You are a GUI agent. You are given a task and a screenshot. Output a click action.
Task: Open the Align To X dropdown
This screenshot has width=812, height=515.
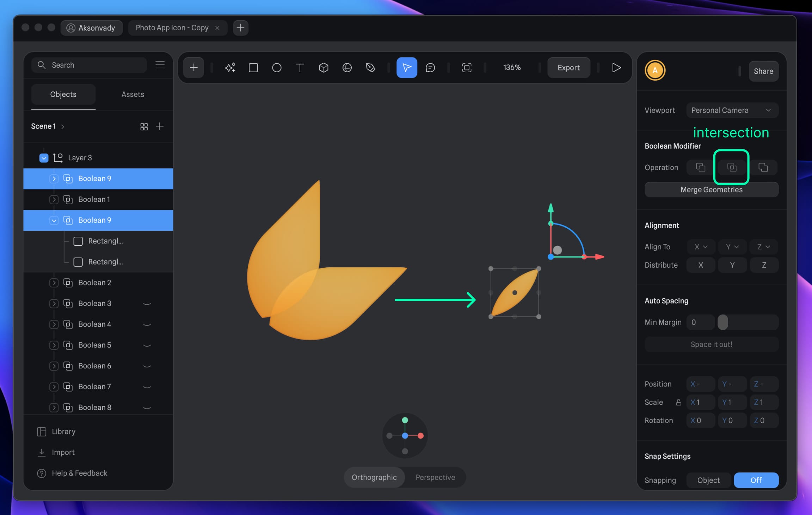pos(701,247)
